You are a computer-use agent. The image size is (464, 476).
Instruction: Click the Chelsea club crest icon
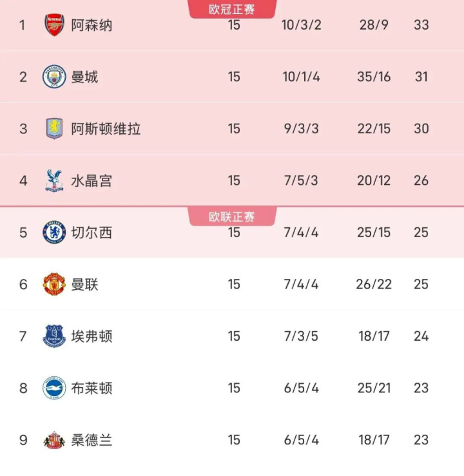(x=54, y=232)
